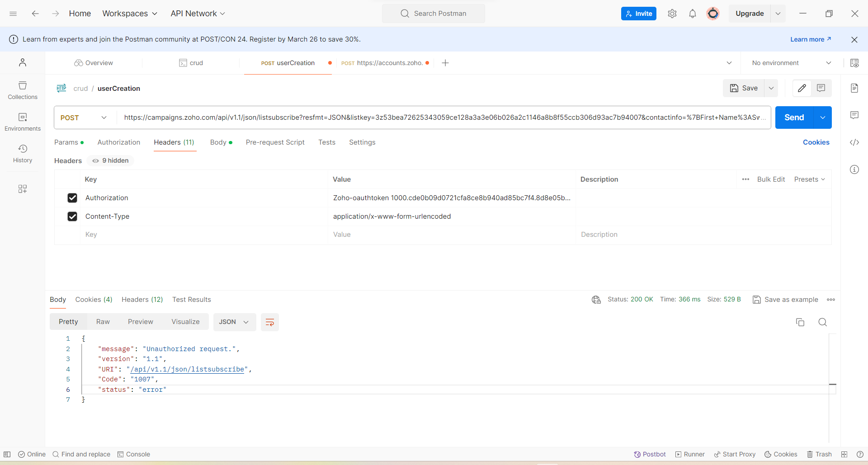This screenshot has width=868, height=465.
Task: Switch to the Params tab
Action: 69,142
